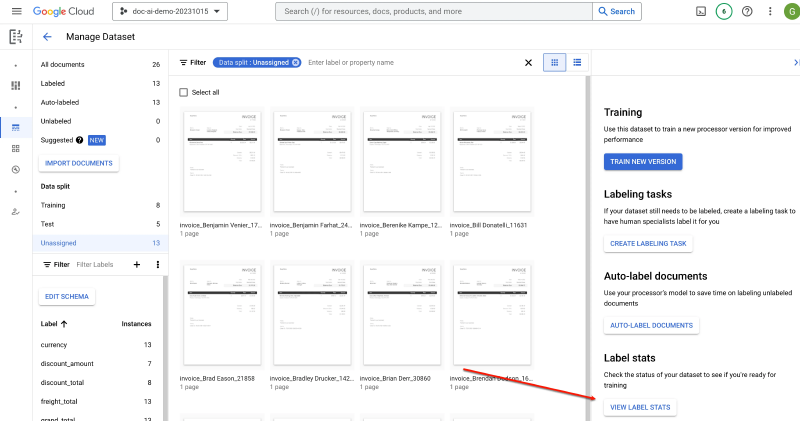Click the Search button

pos(617,11)
